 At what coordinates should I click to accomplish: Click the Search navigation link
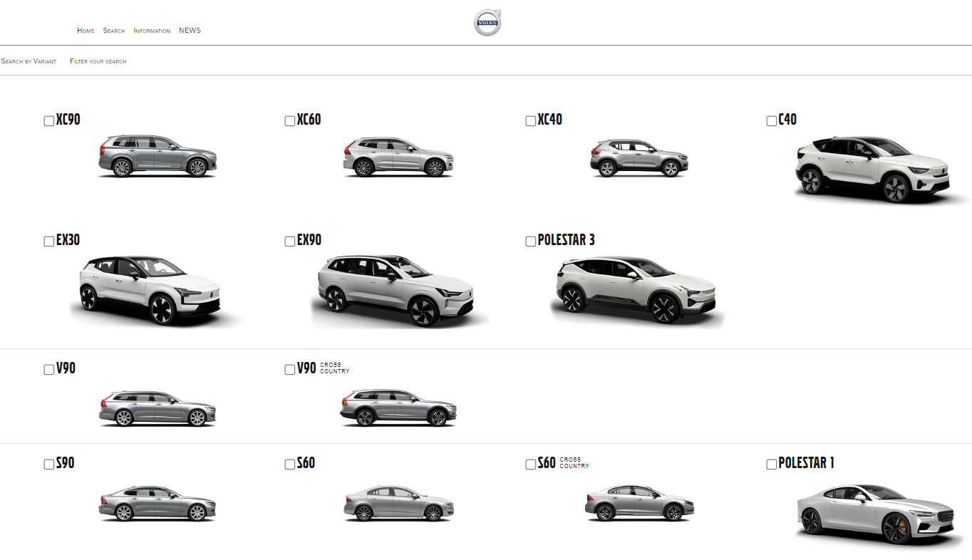[x=114, y=31]
